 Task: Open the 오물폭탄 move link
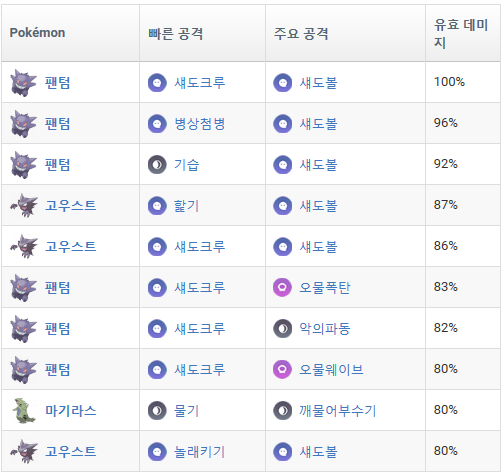325,287
